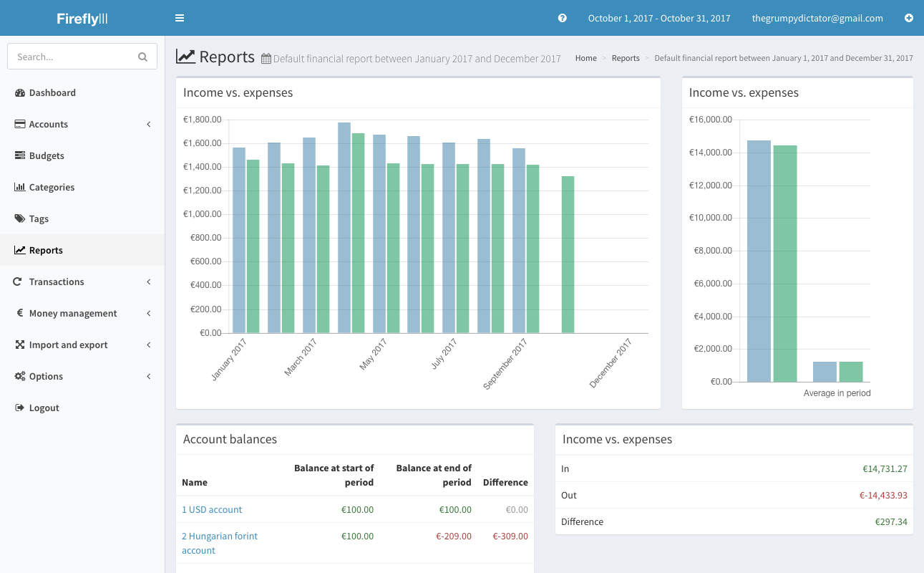Viewport: 924px width, 573px height.
Task: Click the Home breadcrumb link
Action: point(585,59)
